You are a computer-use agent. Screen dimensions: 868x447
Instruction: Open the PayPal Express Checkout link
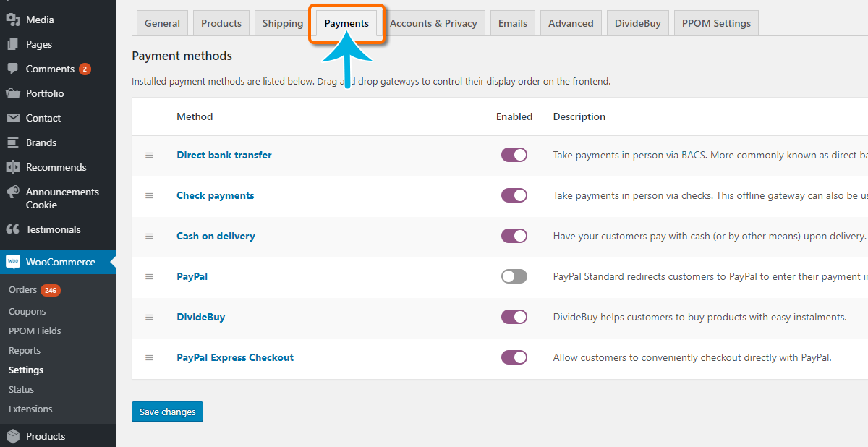click(235, 357)
